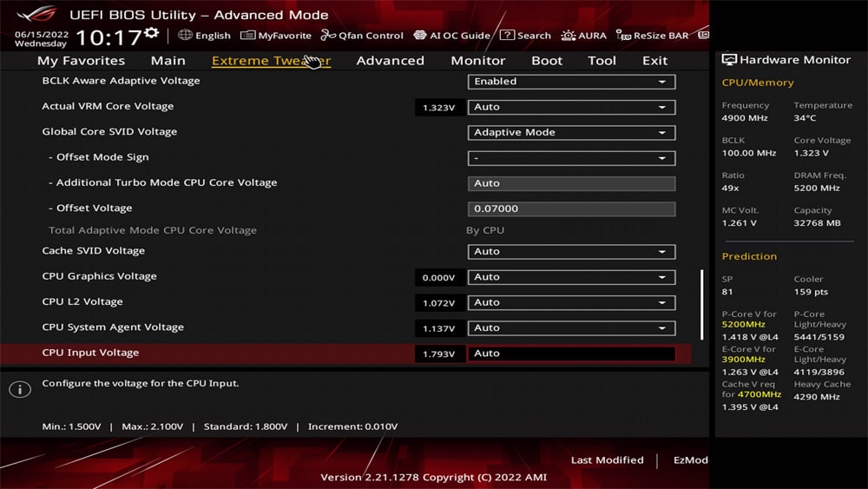Click the 4900 MHz frequency value

(745, 118)
